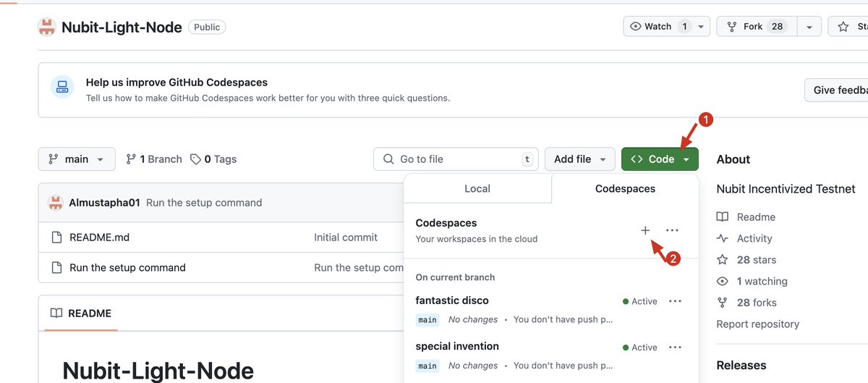Click the main branch label under special invention
The image size is (868, 383).
click(427, 366)
